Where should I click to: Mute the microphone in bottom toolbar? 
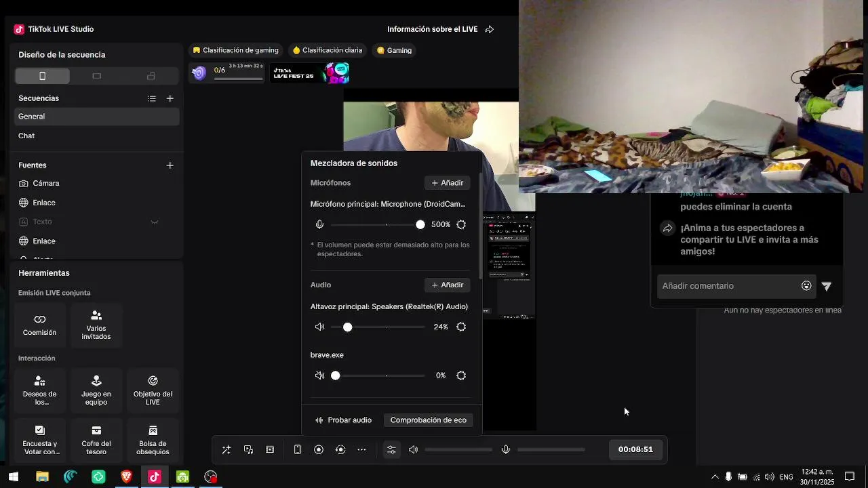506,449
